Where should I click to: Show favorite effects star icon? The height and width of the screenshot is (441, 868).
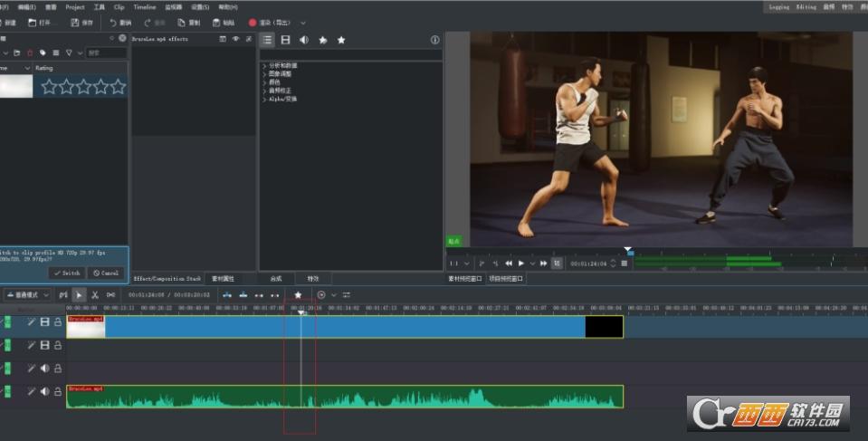click(x=341, y=40)
